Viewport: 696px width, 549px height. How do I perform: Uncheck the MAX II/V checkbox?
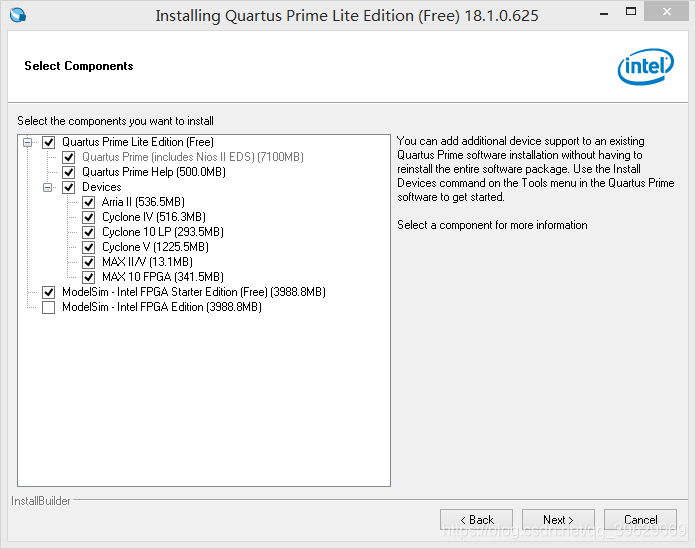click(x=88, y=263)
